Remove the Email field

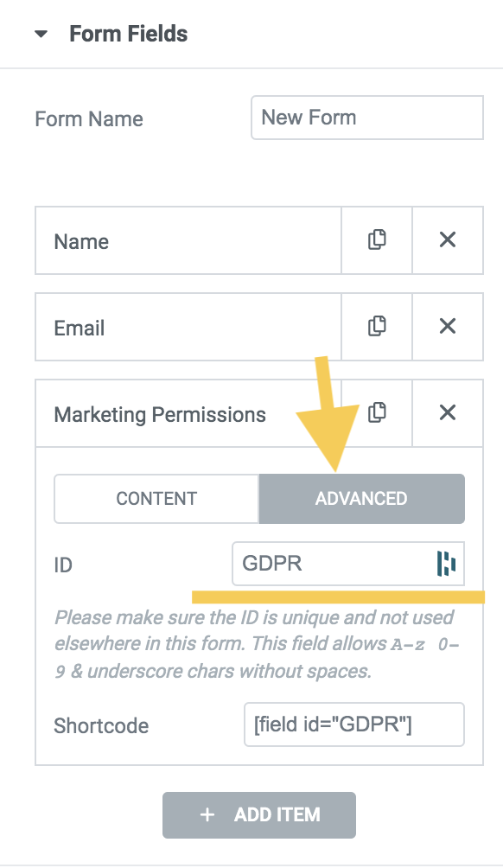pos(448,327)
